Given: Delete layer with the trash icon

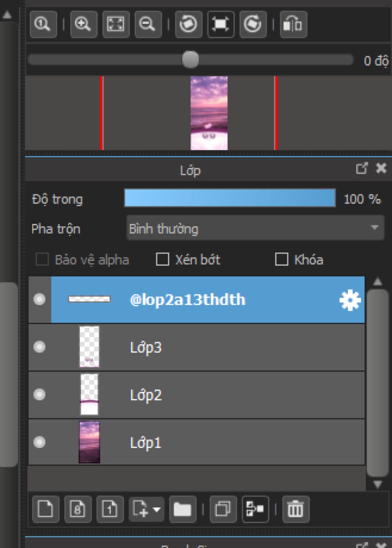Looking at the screenshot, I should [295, 509].
